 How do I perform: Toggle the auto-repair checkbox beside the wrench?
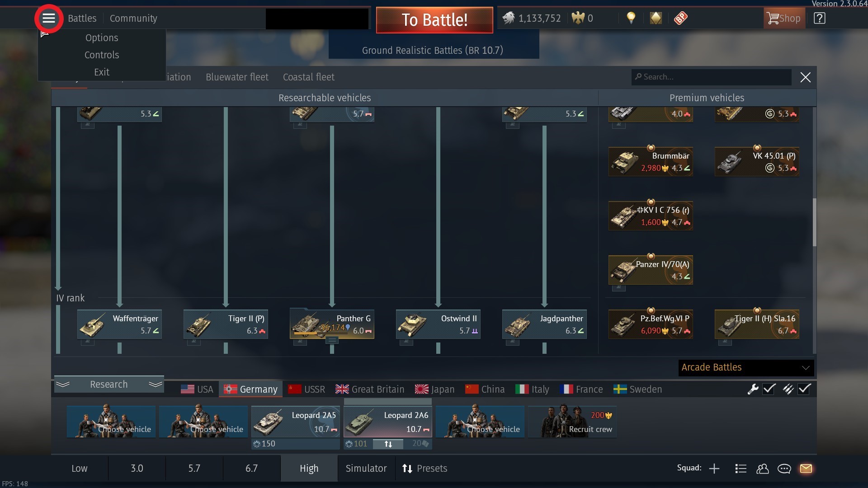coord(769,389)
